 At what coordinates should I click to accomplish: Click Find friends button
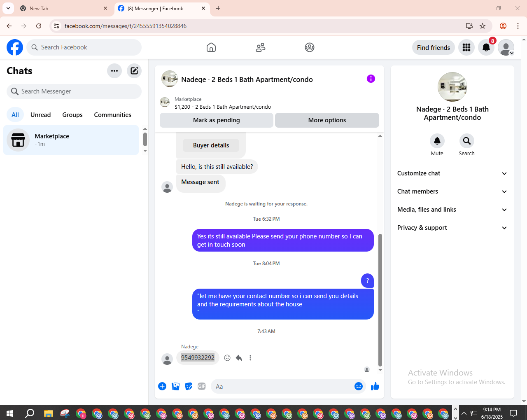tap(434, 47)
